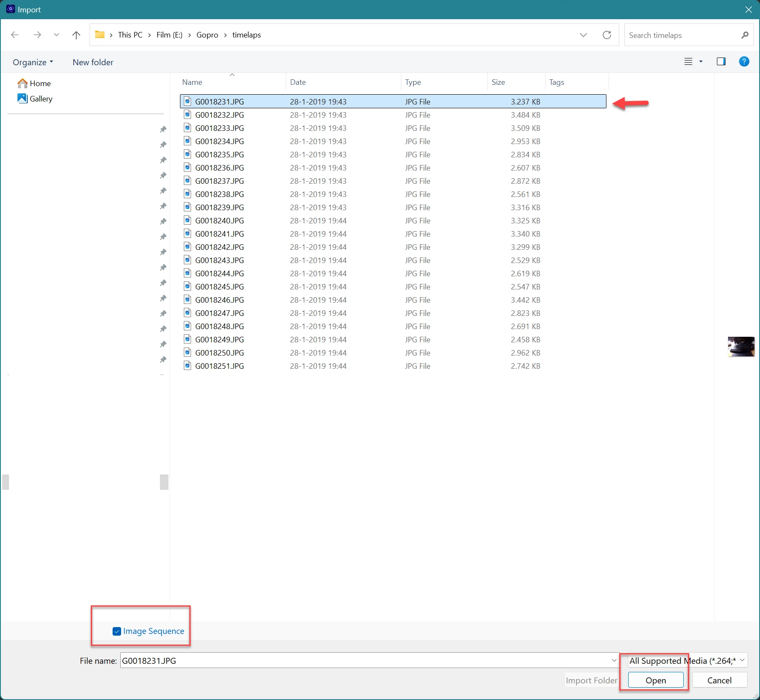
Task: Click the 28-1-2019 19:44 date of G0018240.JPG
Action: pyautogui.click(x=318, y=220)
